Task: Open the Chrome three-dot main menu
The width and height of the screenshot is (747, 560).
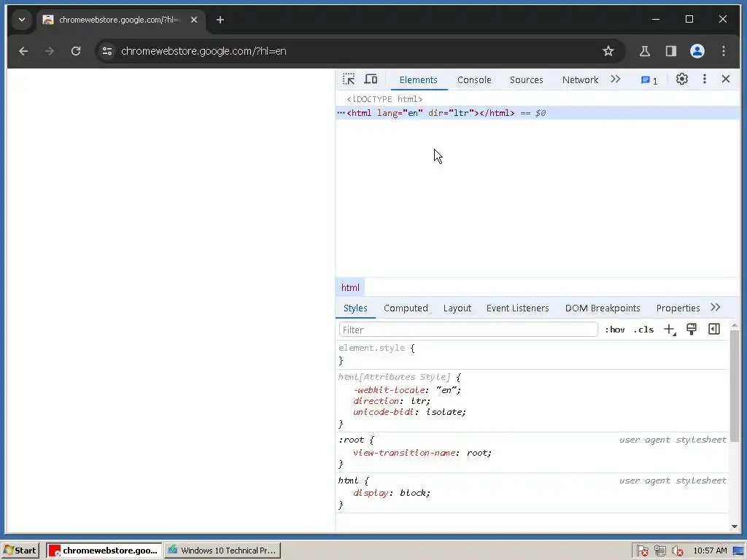Action: pos(723,51)
